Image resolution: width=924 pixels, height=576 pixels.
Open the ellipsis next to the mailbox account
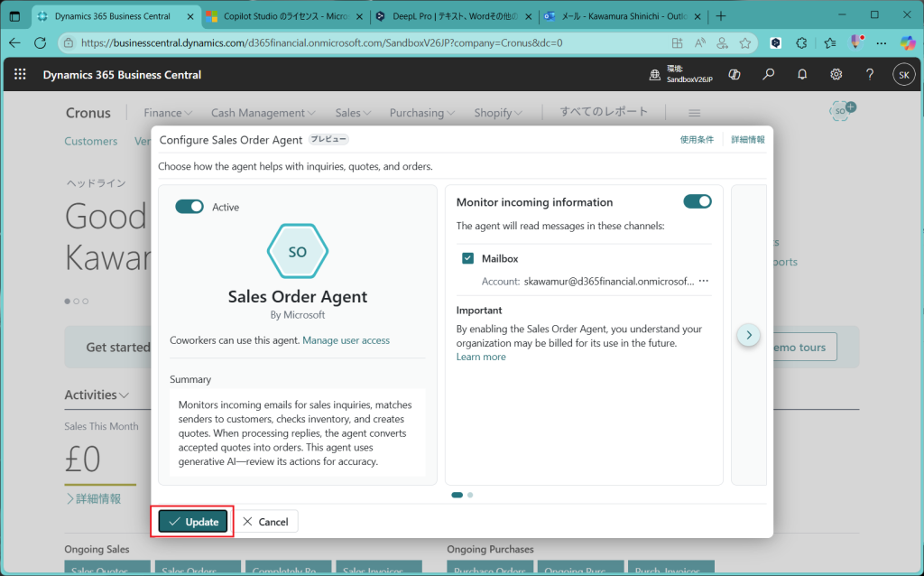coord(704,281)
